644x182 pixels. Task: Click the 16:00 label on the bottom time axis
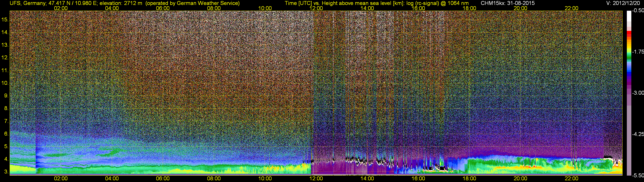click(x=418, y=179)
